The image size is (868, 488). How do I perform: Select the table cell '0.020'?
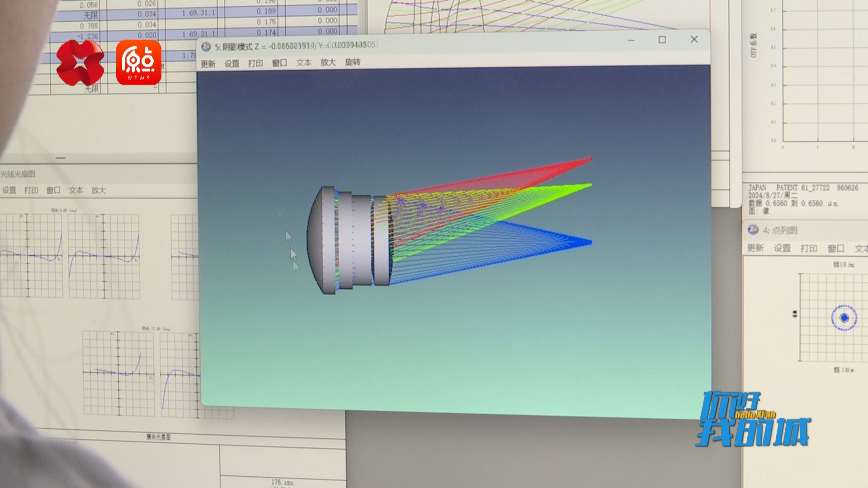[147, 35]
